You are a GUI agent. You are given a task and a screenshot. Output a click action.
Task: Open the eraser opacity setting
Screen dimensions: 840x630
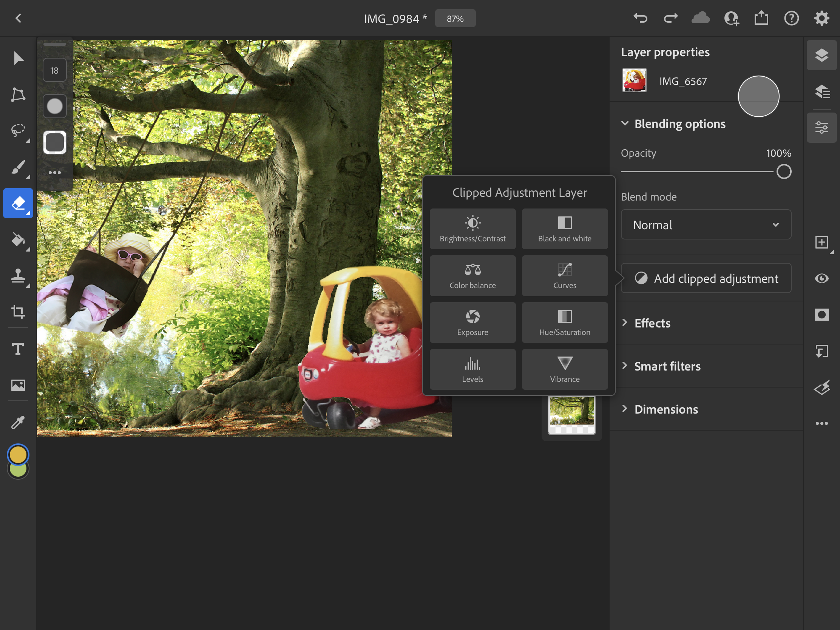tap(55, 142)
